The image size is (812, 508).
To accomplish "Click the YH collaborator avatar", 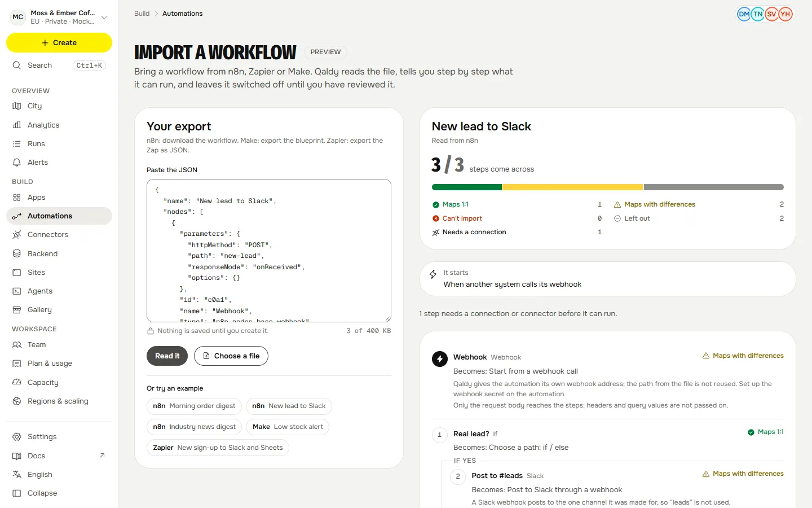I will pos(785,14).
